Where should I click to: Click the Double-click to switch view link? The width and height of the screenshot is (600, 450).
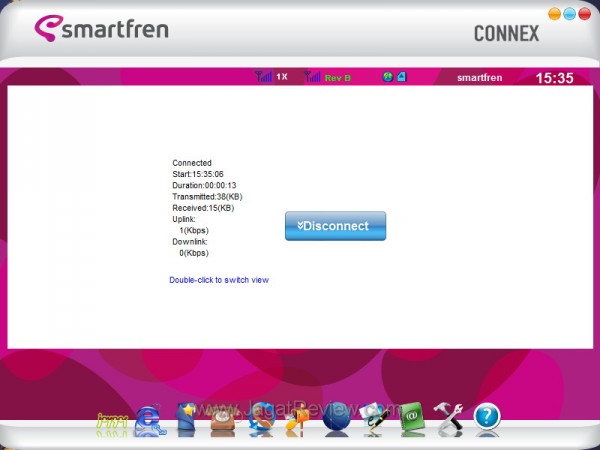pos(219,280)
